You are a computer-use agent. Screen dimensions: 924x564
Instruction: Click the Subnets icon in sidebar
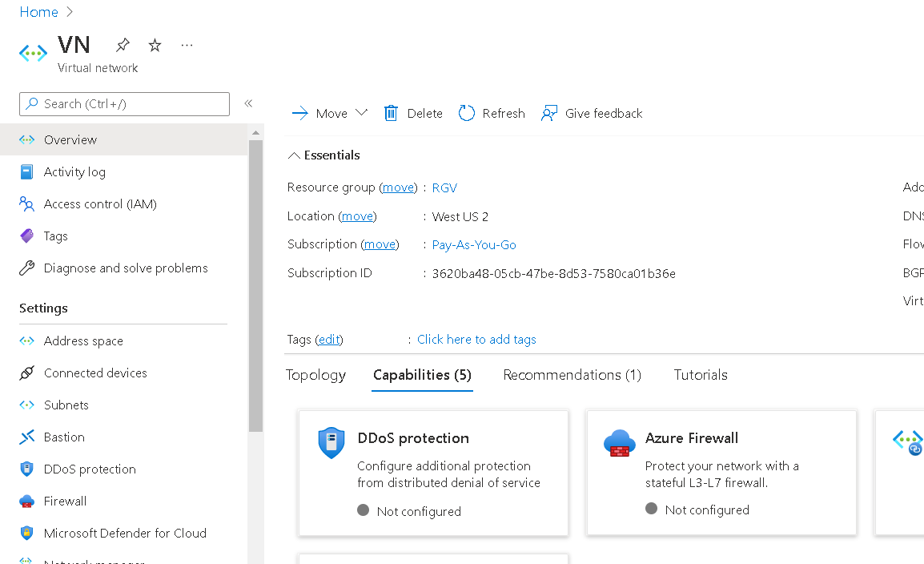pyautogui.click(x=26, y=405)
